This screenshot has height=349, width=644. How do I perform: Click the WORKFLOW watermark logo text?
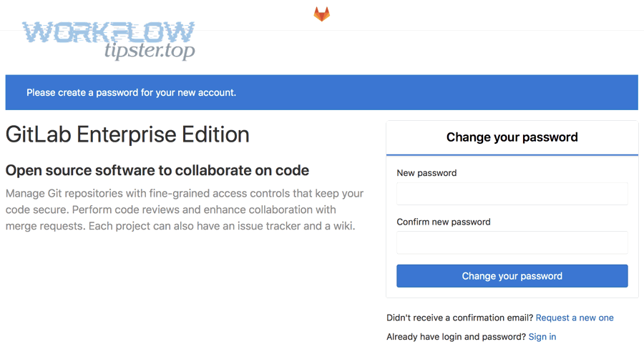point(109,32)
